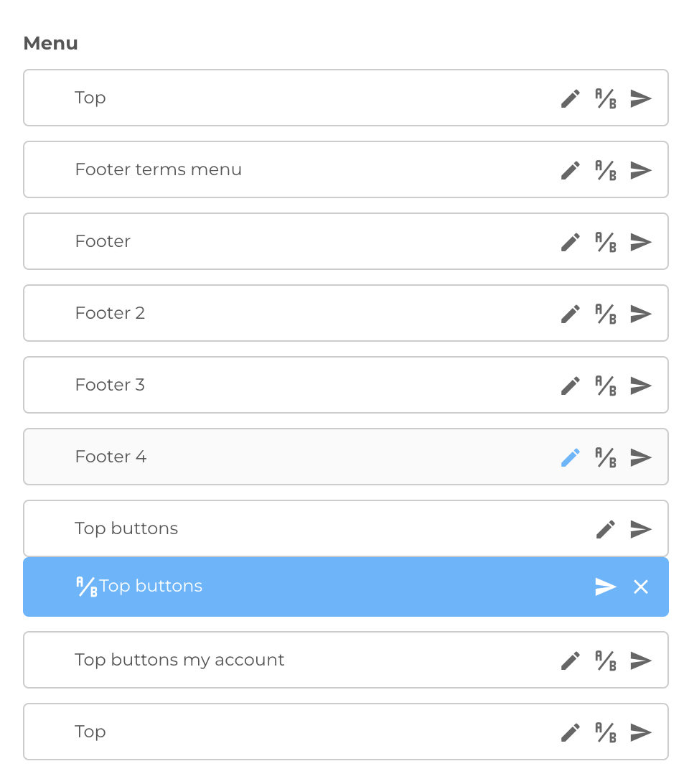Dismiss the blue Top buttons row with X

(x=640, y=587)
